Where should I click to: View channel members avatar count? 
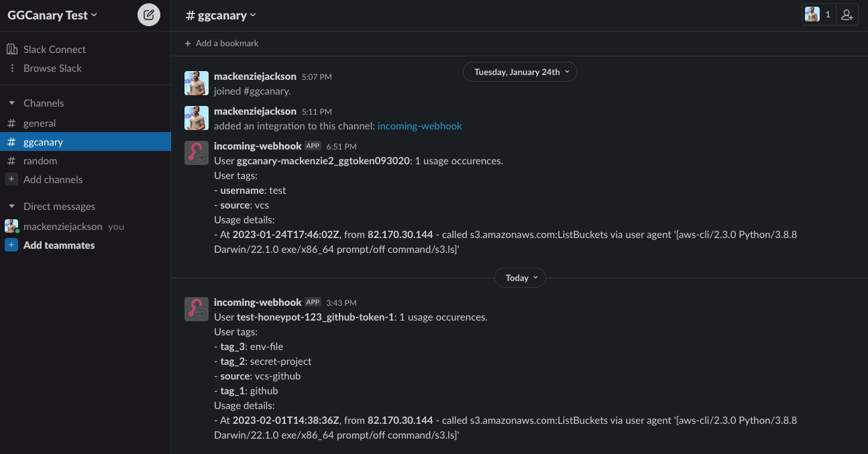[x=819, y=15]
